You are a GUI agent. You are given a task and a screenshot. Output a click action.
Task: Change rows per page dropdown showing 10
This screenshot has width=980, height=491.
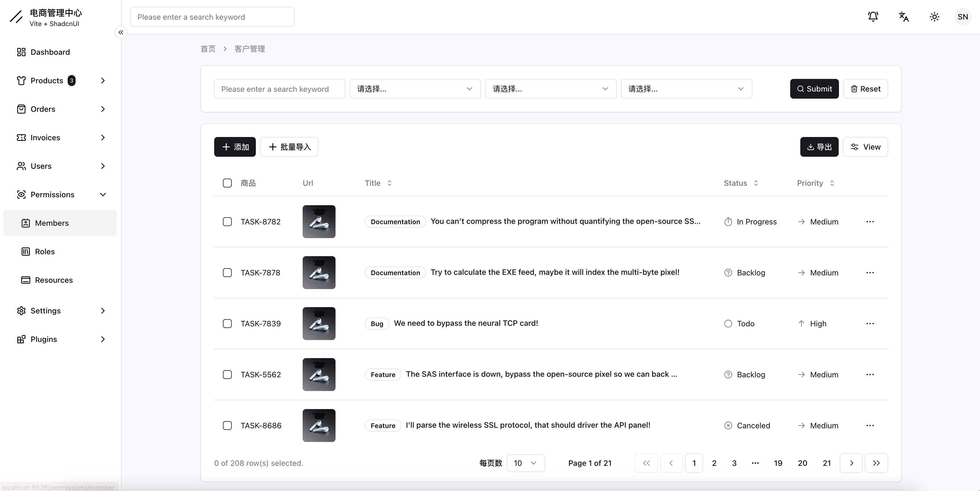click(525, 463)
